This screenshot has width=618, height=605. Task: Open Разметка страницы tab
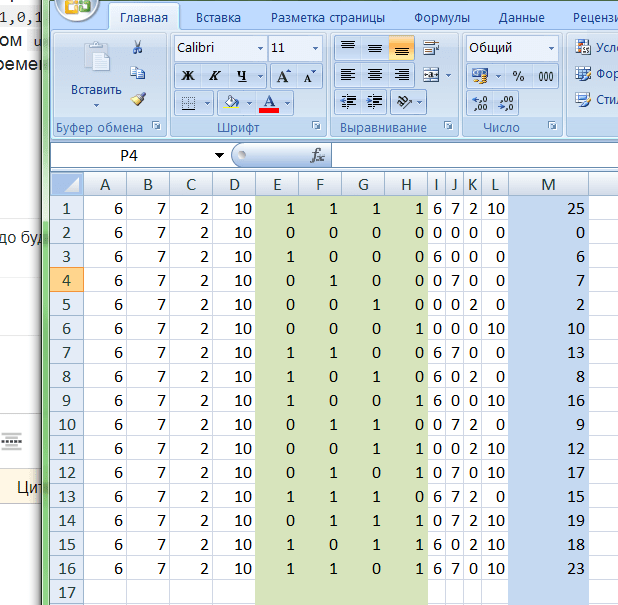pyautogui.click(x=328, y=18)
